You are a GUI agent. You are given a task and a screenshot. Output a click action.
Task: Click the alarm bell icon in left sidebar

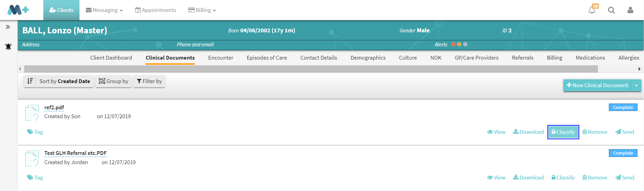click(x=8, y=46)
